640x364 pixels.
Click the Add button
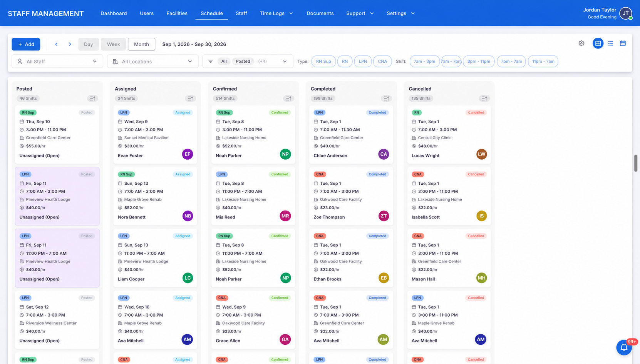26,44
